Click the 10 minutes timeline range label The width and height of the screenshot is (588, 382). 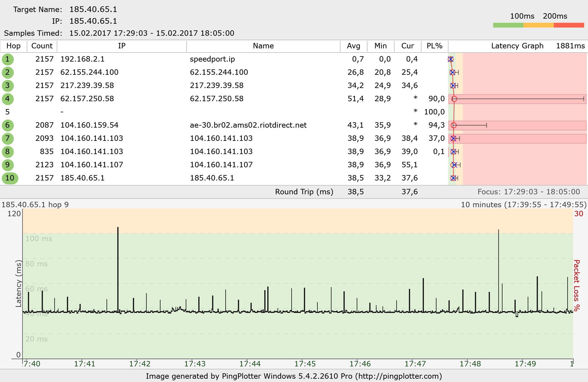pos(523,205)
